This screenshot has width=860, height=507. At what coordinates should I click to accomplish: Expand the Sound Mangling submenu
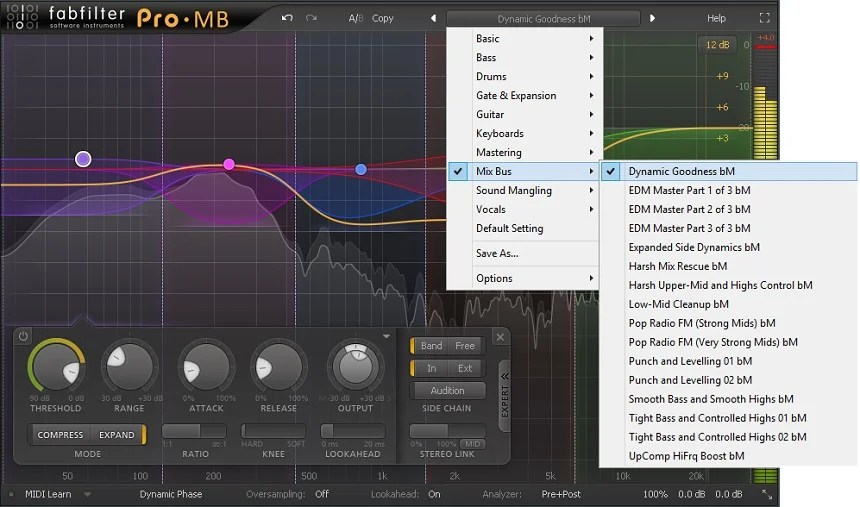pos(525,190)
